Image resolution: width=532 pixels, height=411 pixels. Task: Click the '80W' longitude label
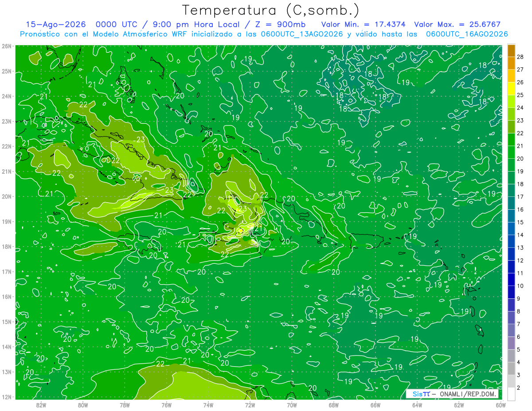pos(82,405)
